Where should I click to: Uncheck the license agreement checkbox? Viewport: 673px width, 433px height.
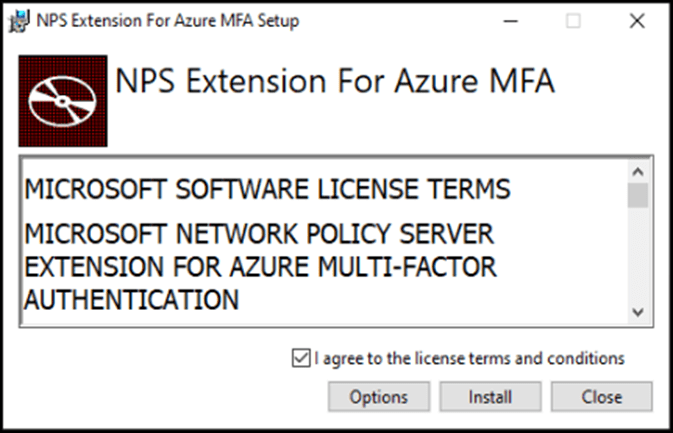[x=301, y=358]
